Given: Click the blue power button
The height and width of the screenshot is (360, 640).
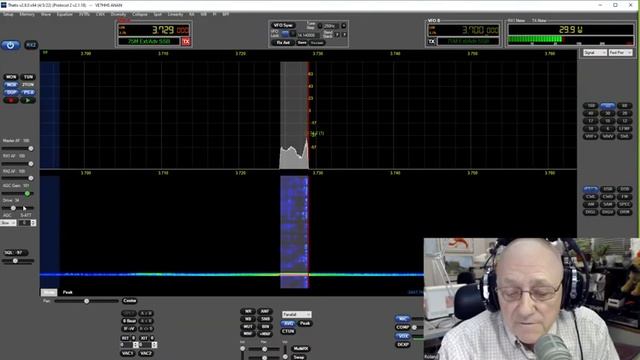Looking at the screenshot, I should point(10,45).
